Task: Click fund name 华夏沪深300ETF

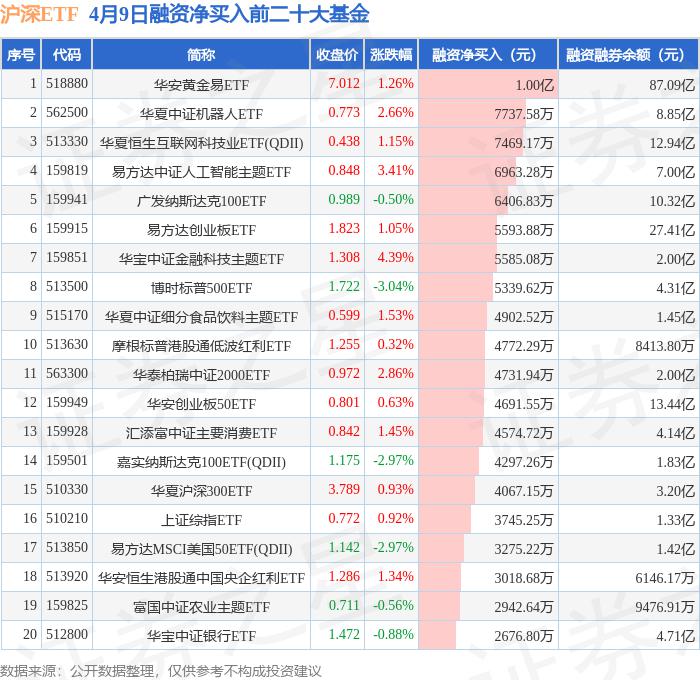Action: pos(201,491)
